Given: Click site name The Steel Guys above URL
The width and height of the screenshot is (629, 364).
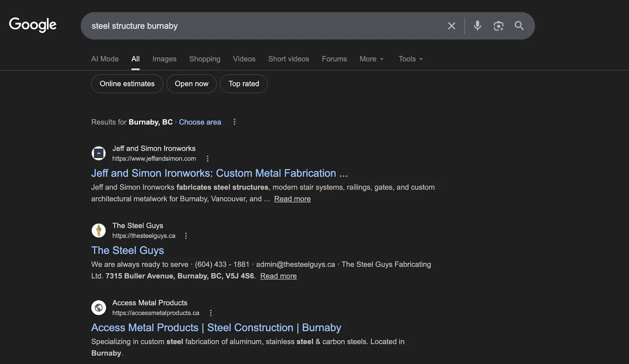Looking at the screenshot, I should click(x=138, y=226).
